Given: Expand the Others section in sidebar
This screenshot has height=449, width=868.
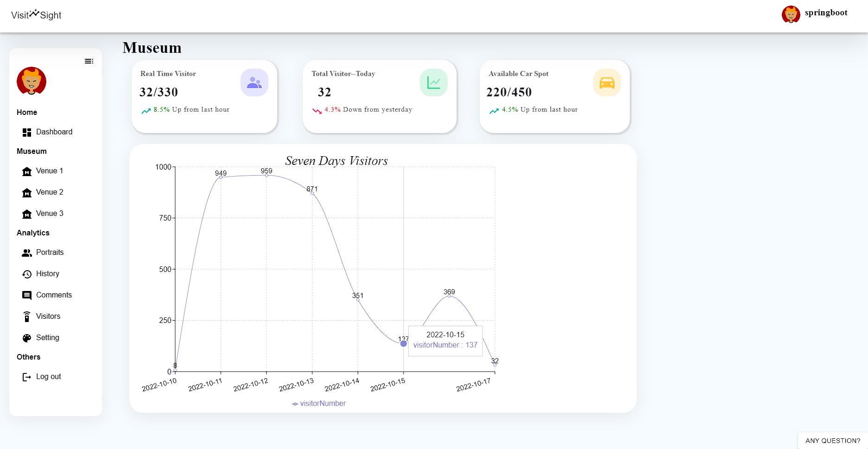Looking at the screenshot, I should (28, 357).
